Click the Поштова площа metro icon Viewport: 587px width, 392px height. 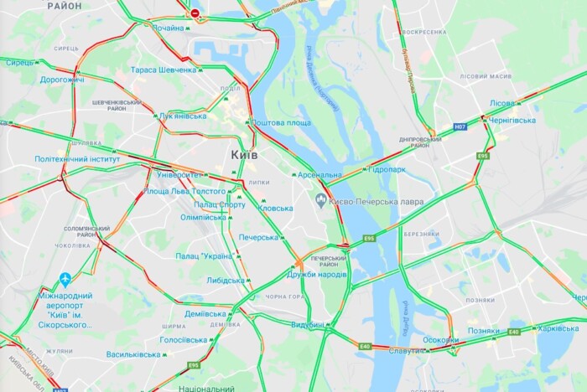click(x=247, y=122)
